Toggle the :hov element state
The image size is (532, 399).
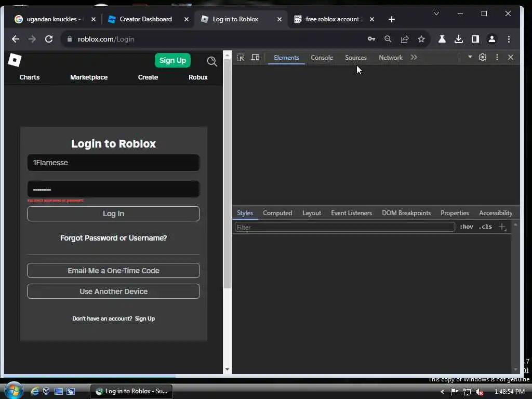click(x=466, y=227)
